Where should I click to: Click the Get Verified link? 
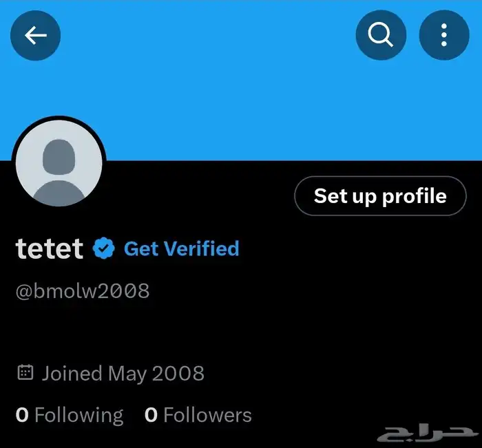pos(181,248)
